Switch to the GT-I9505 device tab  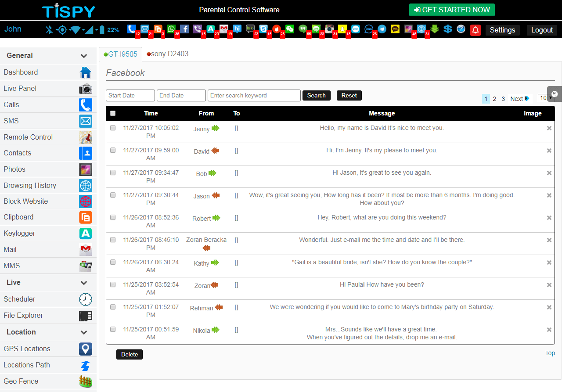tap(120, 54)
